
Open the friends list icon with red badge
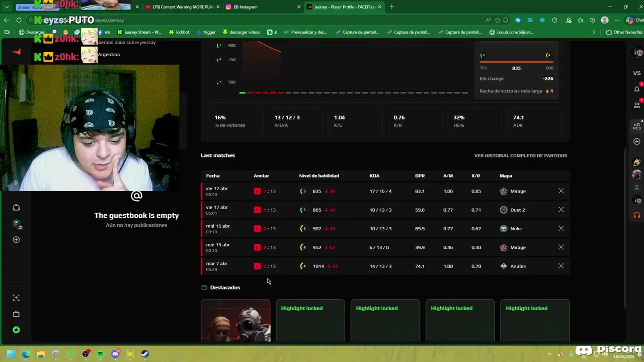637,105
